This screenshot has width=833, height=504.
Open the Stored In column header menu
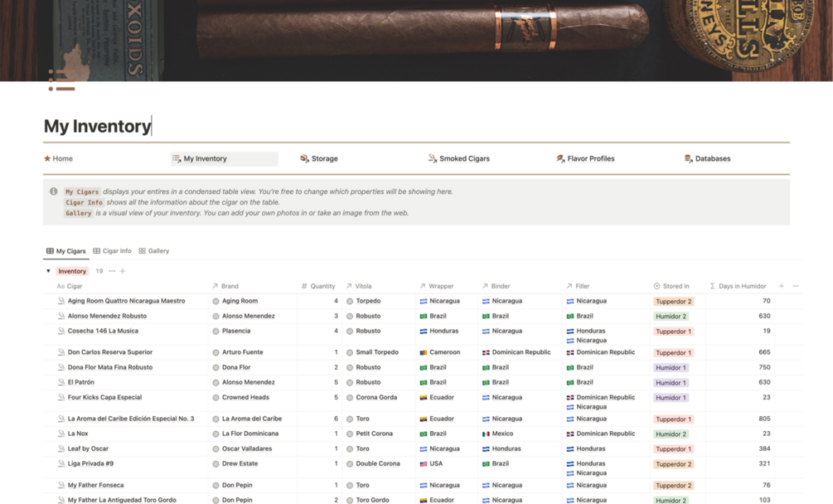click(x=671, y=286)
